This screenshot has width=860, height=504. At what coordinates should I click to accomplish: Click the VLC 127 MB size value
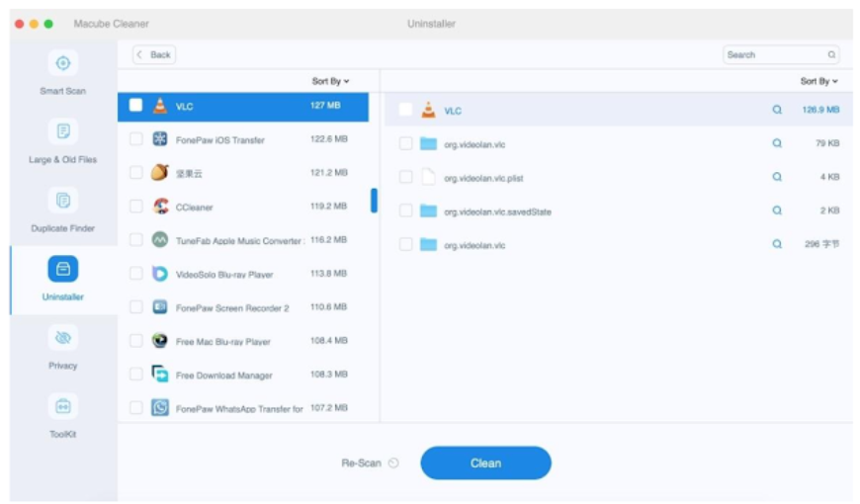325,106
